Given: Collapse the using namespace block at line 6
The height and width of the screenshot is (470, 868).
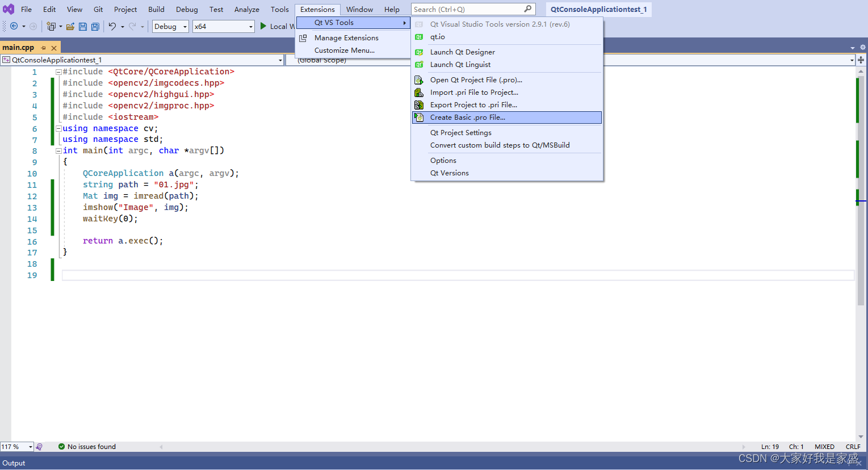Looking at the screenshot, I should click(x=58, y=129).
